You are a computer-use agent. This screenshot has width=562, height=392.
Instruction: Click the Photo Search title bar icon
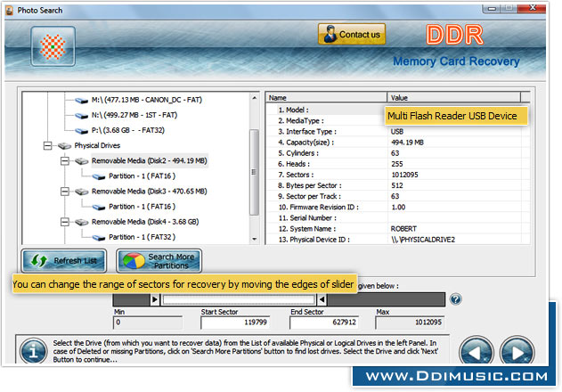point(10,11)
